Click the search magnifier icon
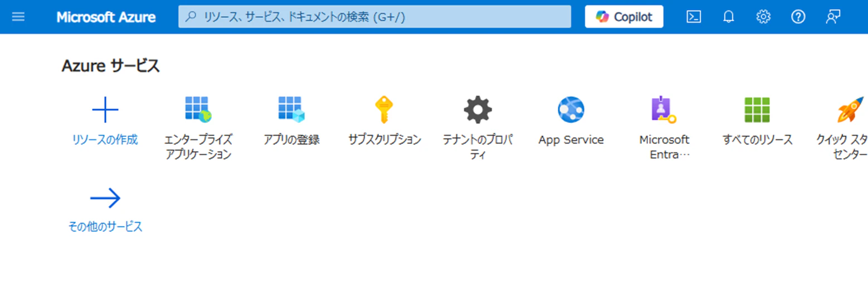The width and height of the screenshot is (868, 282). point(191,17)
